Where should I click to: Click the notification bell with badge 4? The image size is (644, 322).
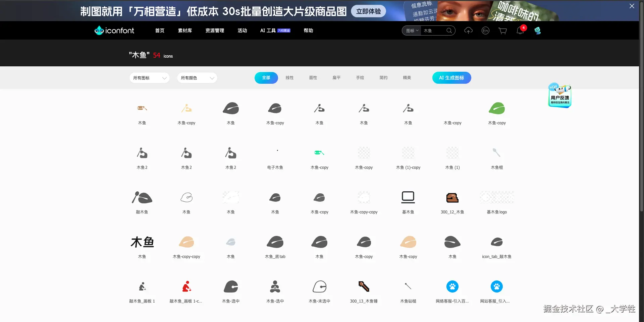[520, 30]
